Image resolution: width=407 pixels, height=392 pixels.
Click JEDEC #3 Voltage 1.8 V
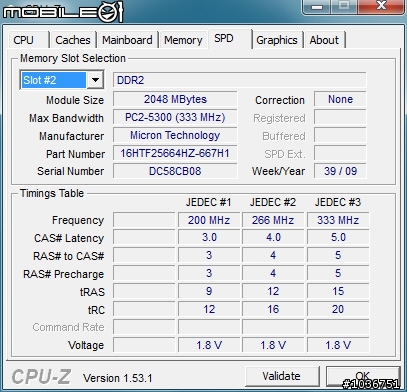(338, 345)
